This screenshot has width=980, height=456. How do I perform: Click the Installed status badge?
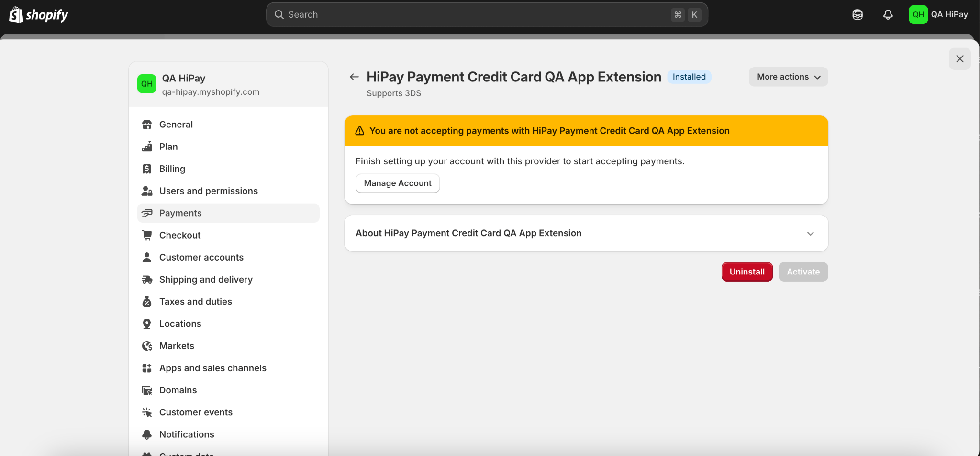[689, 77]
